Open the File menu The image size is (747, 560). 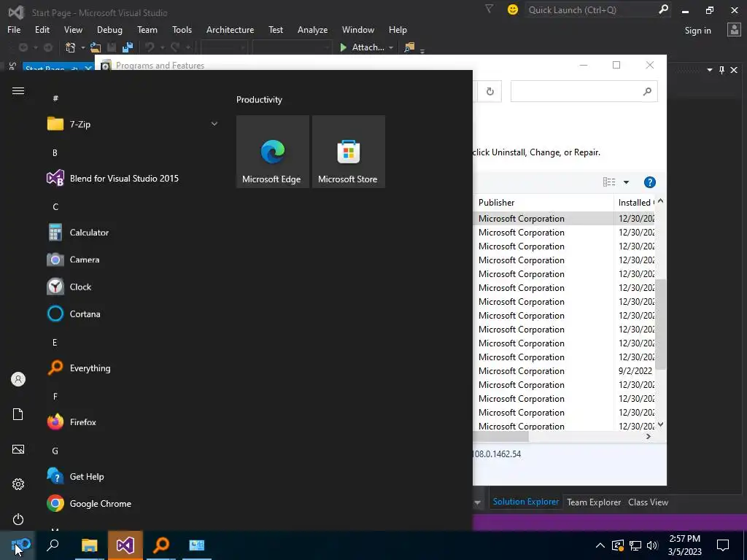point(14,29)
